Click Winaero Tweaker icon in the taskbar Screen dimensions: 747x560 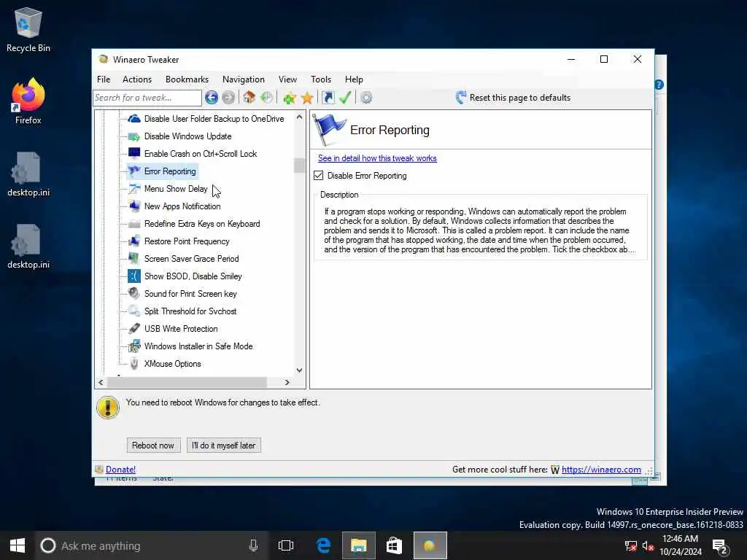click(x=430, y=545)
